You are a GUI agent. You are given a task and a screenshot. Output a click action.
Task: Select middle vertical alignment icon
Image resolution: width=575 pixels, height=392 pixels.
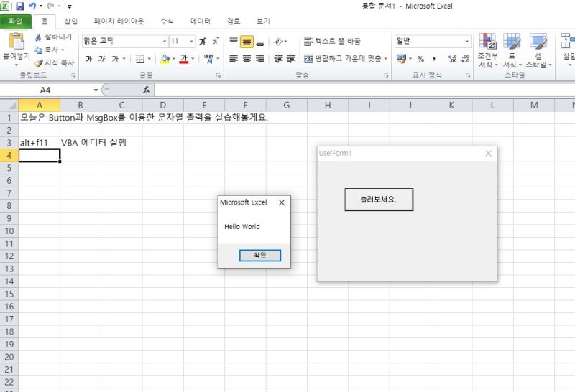tap(247, 42)
